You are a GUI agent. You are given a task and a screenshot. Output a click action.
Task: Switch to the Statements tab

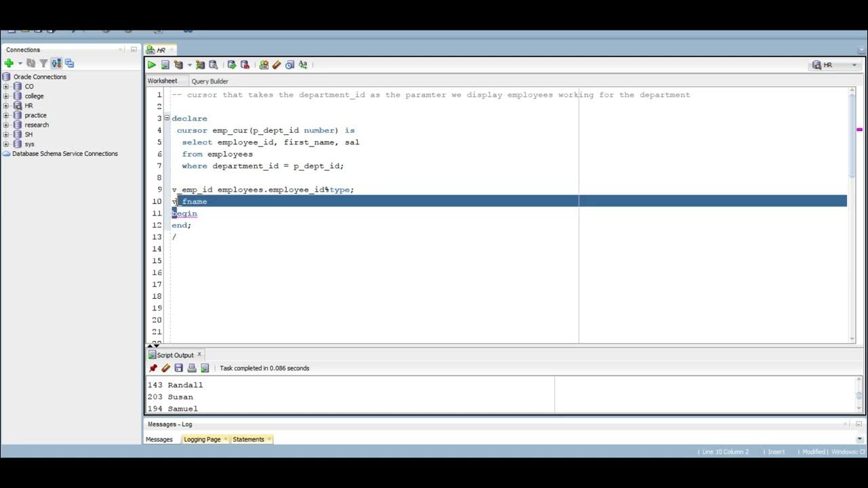[248, 439]
